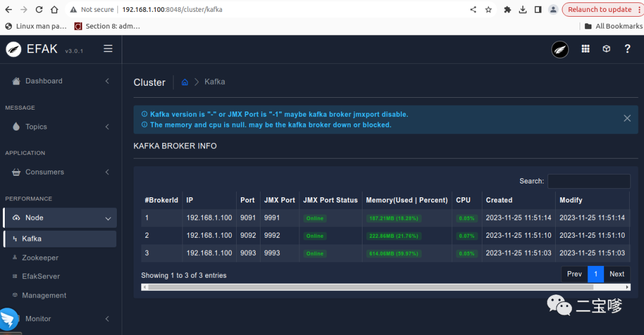Click the table horizontal scrollbar
Viewport: 644px width, 335px height.
coord(371,287)
